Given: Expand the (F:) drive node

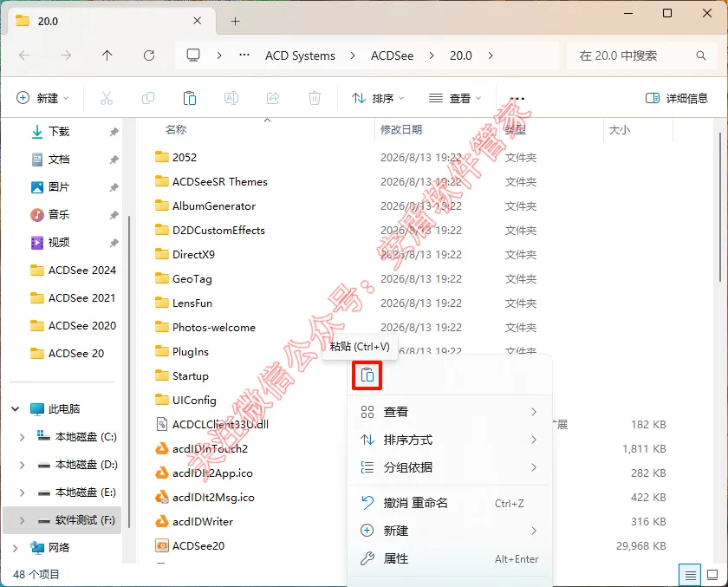Looking at the screenshot, I should pos(22,520).
